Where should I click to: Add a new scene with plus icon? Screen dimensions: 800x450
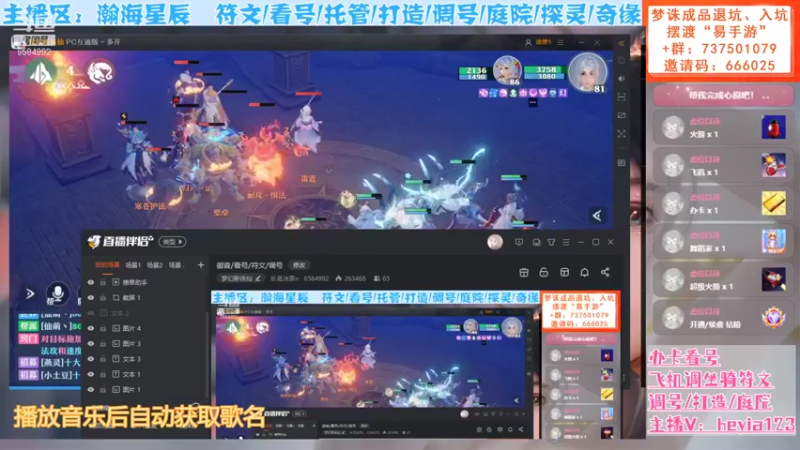201,265
